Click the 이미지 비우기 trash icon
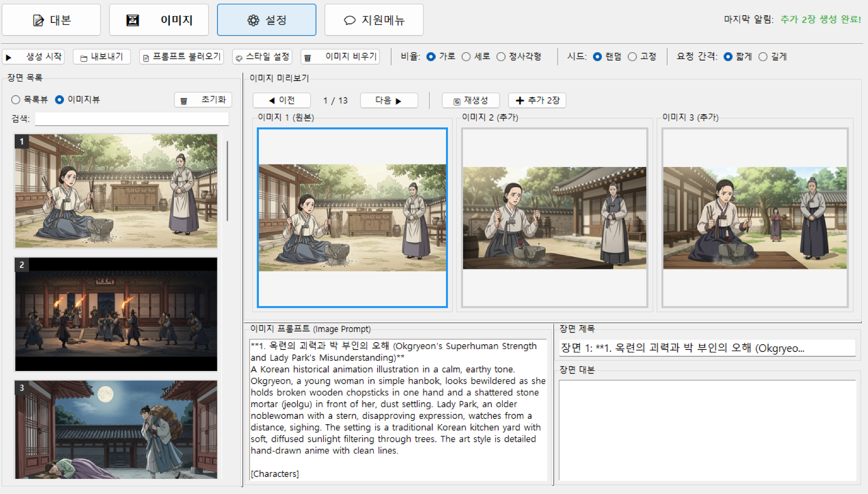The image size is (868, 494). [x=308, y=58]
